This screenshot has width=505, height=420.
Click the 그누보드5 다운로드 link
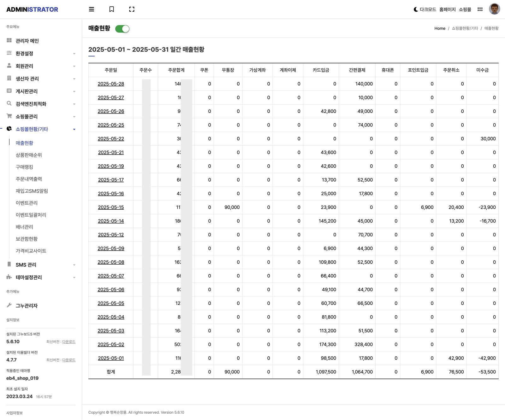coord(68,342)
